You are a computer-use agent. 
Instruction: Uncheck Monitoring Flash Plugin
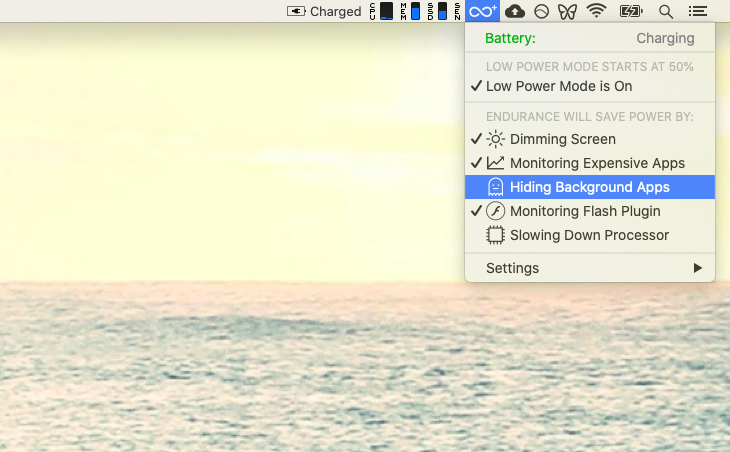click(590, 211)
